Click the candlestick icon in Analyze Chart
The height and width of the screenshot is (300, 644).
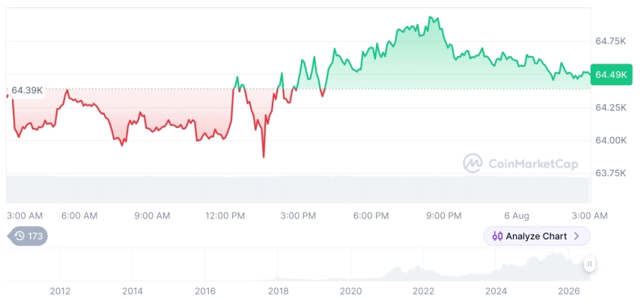click(497, 236)
